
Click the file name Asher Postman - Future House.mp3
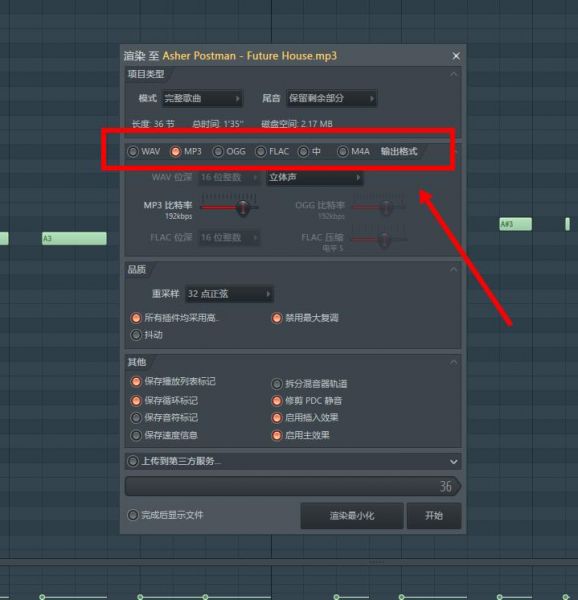(x=250, y=56)
